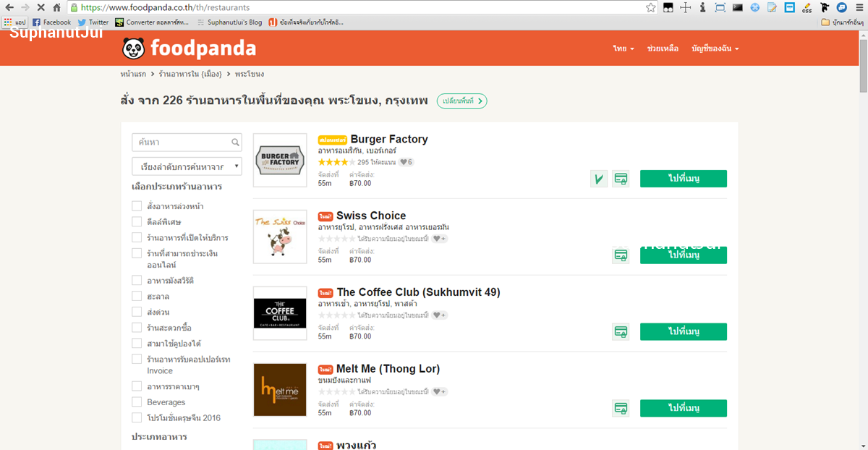The width and height of the screenshot is (868, 450).
Task: Click the online payment icon for The Coffee Club
Action: coord(621,332)
